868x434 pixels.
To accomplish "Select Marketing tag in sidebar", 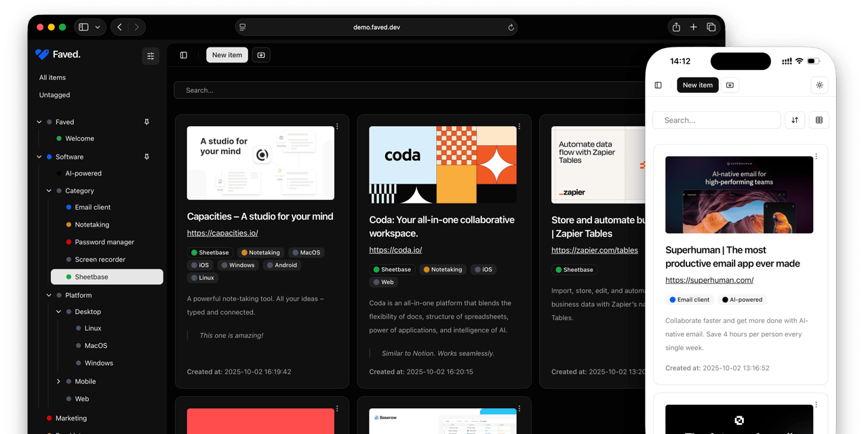I will pos(71,418).
